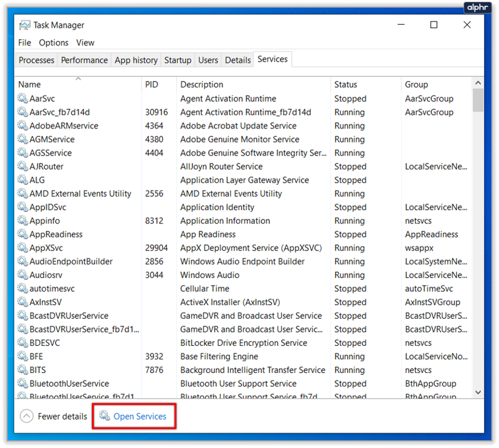Select 'ActiveX Installer (AxInstSV)' description
Image resolution: width=499 pixels, height=448 pixels.
230,302
